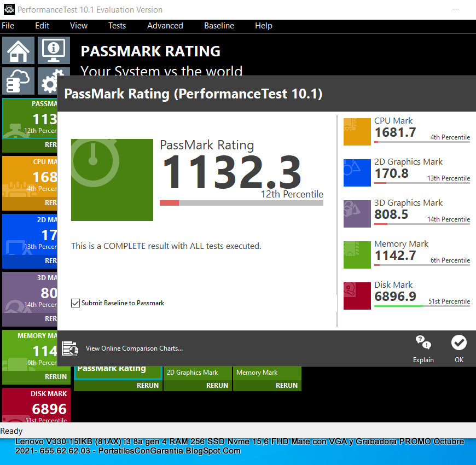Click the green PassMark Rating stopwatch tile
476x465 pixels.
pos(112,179)
